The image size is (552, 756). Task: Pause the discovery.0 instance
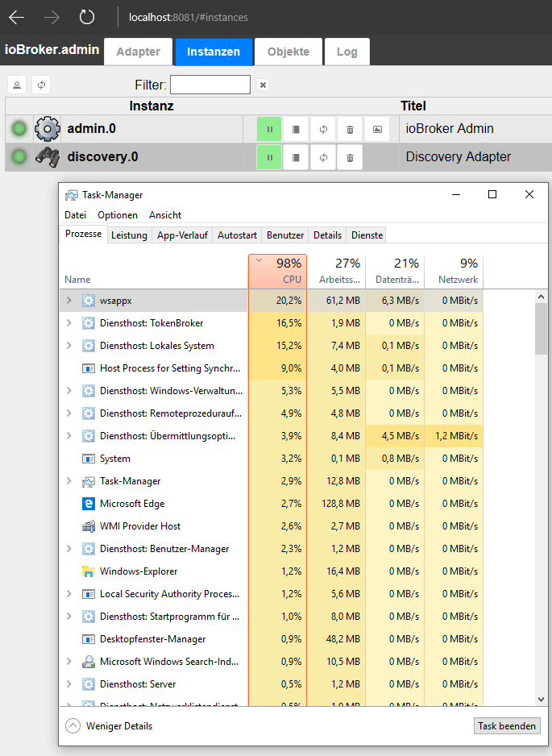pos(269,157)
